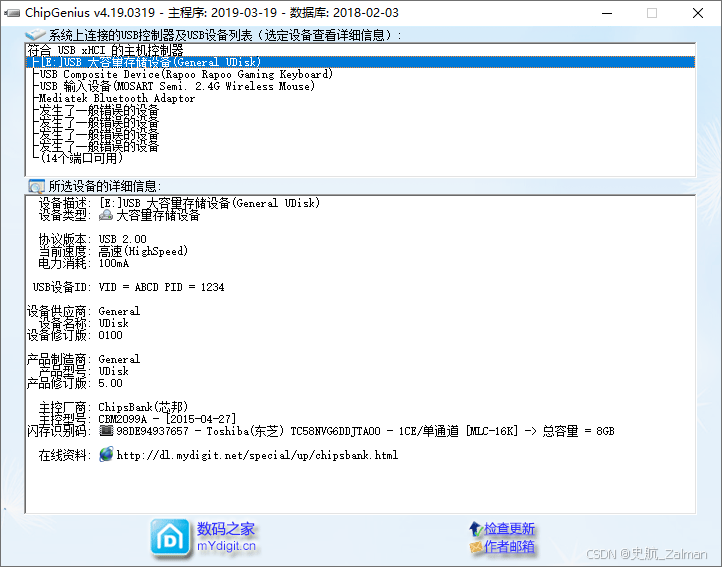
Task: Click the 检查更新 link
Action: (x=509, y=528)
